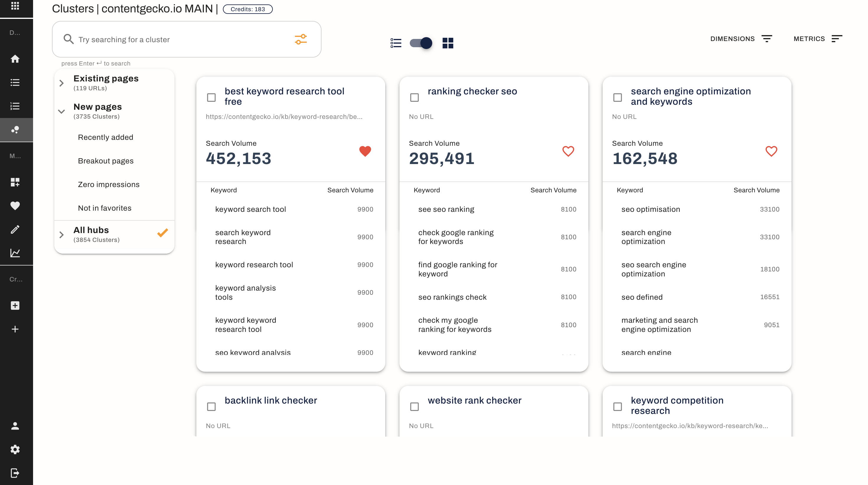Expand the All hubs section
The image size is (868, 485).
point(61,235)
